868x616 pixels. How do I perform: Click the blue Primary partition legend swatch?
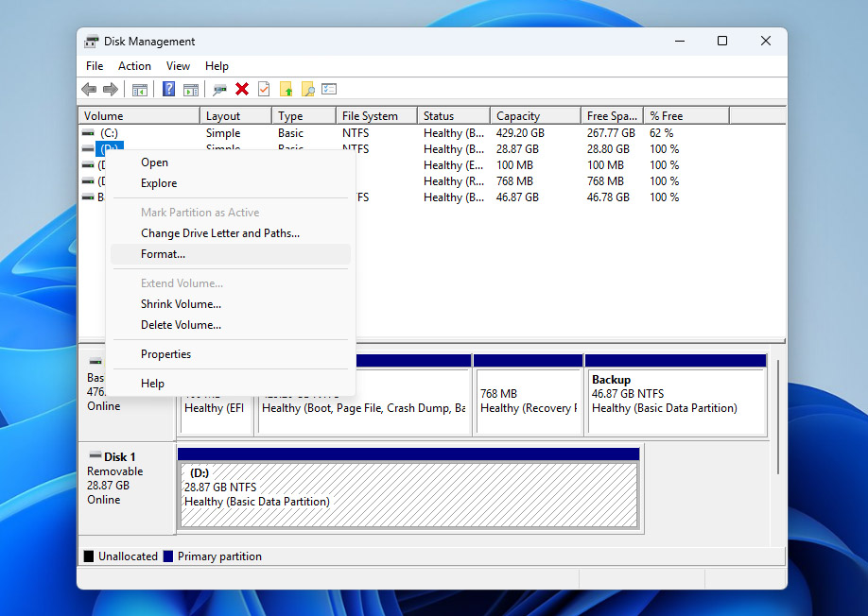(x=168, y=556)
